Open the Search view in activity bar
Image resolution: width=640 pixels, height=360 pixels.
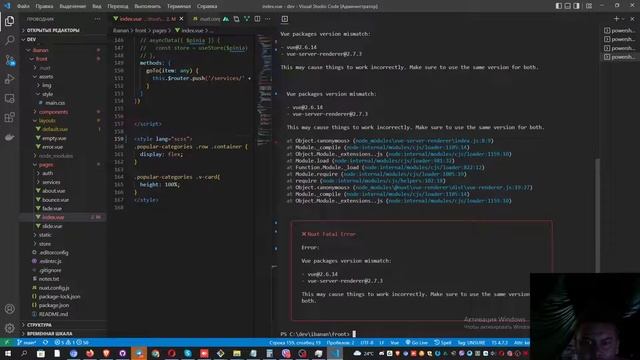[x=9, y=40]
